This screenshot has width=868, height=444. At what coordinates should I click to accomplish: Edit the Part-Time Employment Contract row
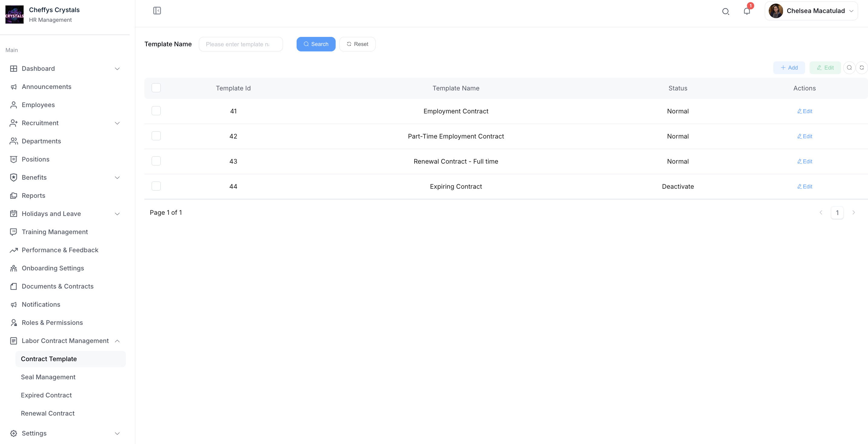[x=805, y=136]
